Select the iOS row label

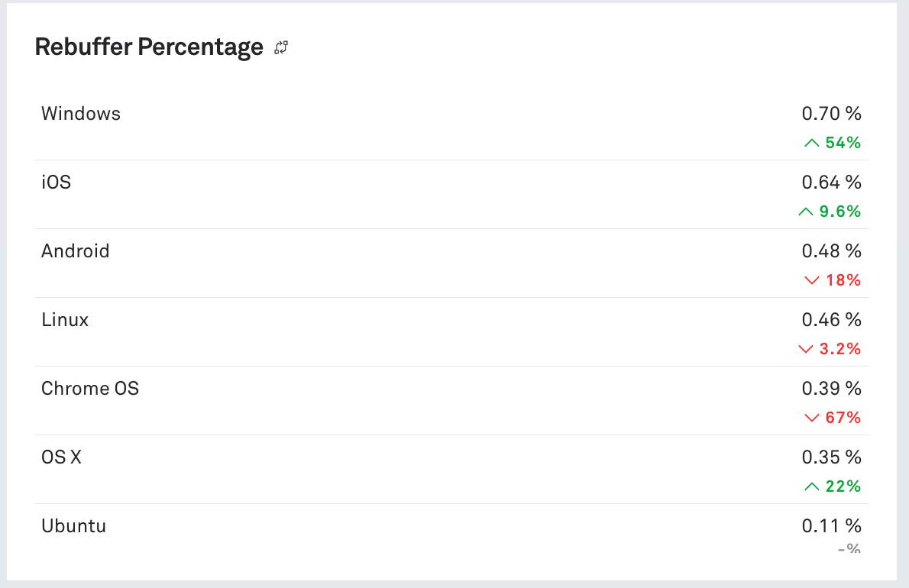56,183
